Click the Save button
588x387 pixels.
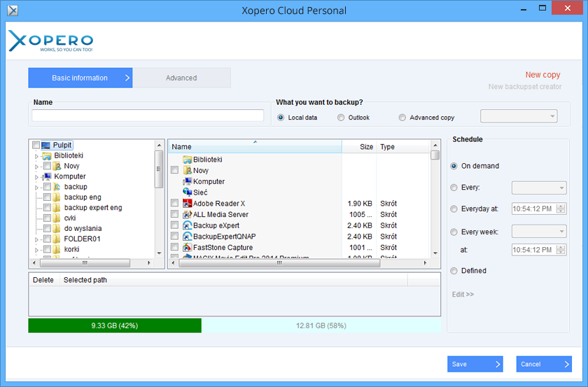pyautogui.click(x=475, y=364)
